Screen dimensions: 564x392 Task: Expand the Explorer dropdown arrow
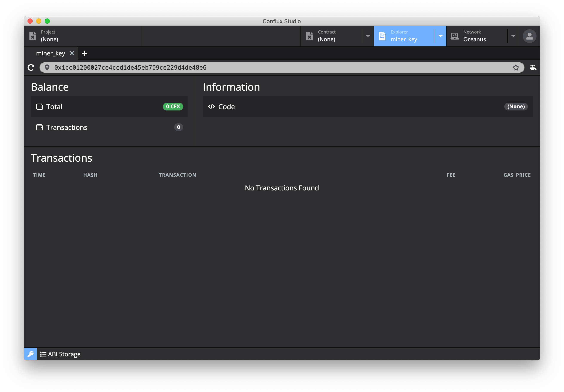point(440,36)
